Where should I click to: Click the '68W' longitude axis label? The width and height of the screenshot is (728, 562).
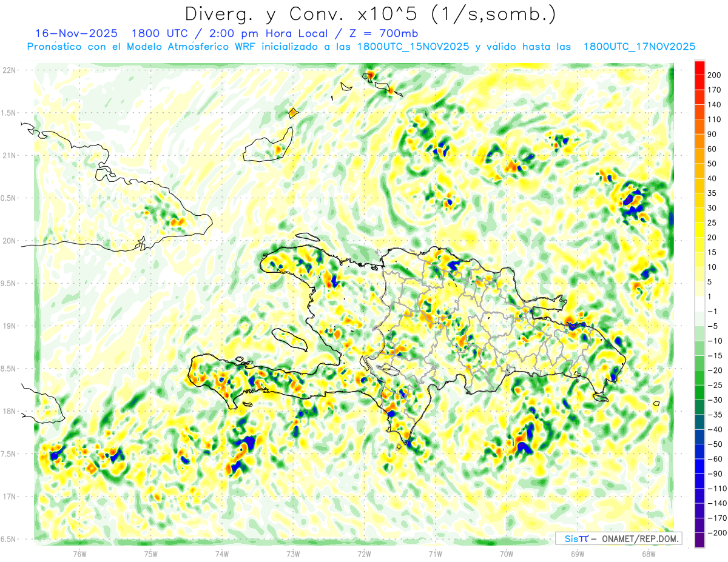648,553
